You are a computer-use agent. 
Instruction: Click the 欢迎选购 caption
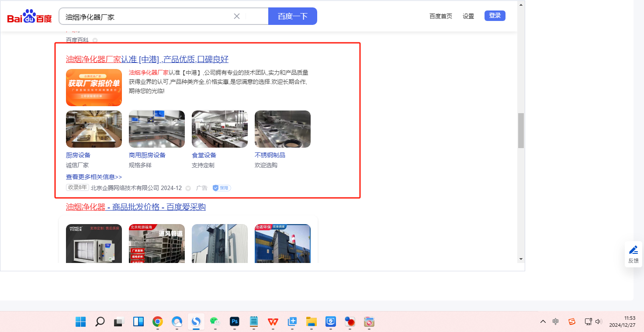point(266,165)
